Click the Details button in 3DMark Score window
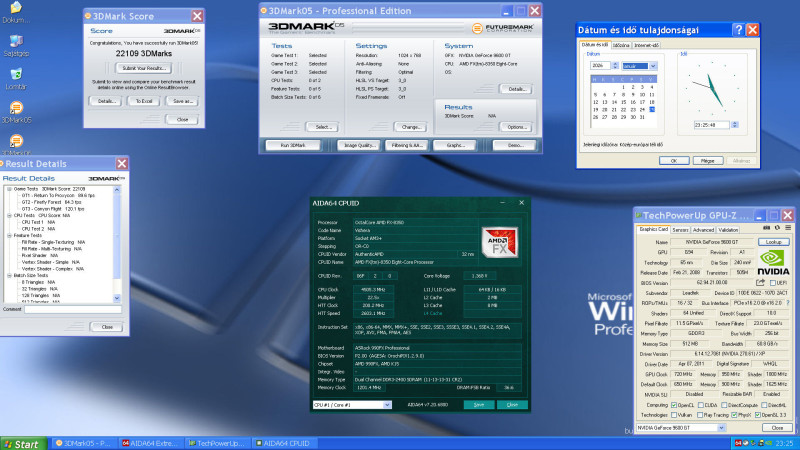Viewport: 800px width, 450px height. (106, 101)
